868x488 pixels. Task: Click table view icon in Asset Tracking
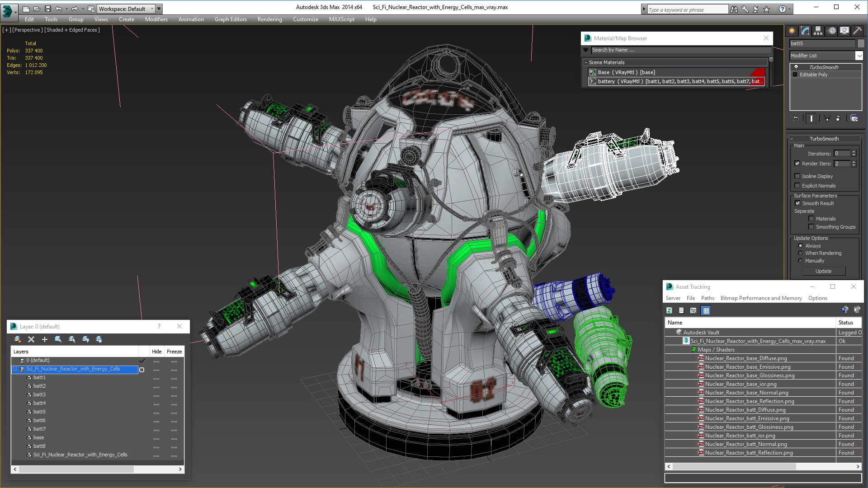(x=706, y=310)
